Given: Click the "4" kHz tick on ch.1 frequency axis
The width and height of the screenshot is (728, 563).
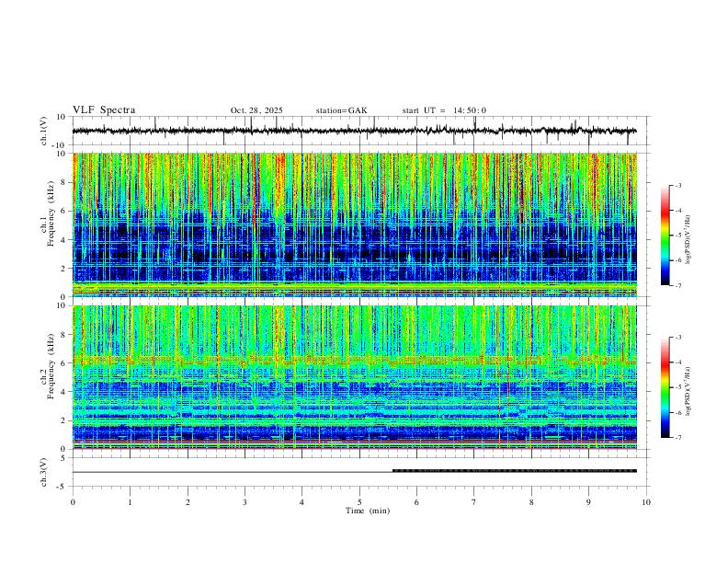Looking at the screenshot, I should 64,240.
